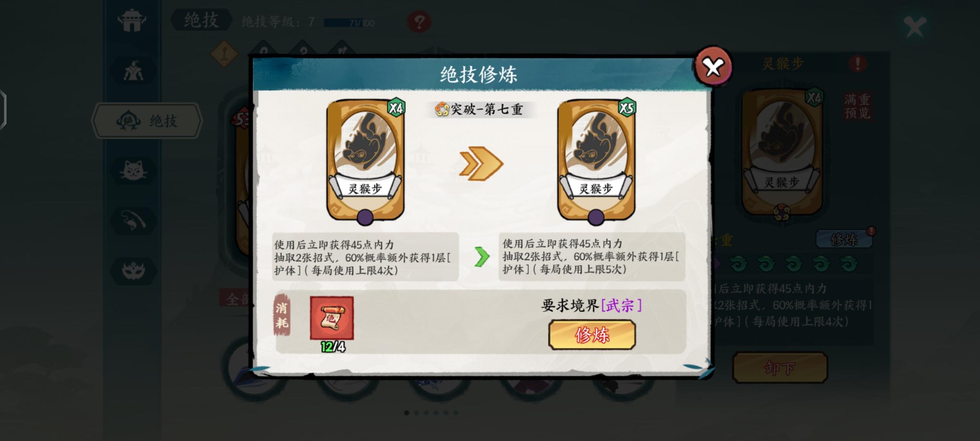Open the mask icon in the sidebar
980x441 pixels.
click(x=134, y=270)
